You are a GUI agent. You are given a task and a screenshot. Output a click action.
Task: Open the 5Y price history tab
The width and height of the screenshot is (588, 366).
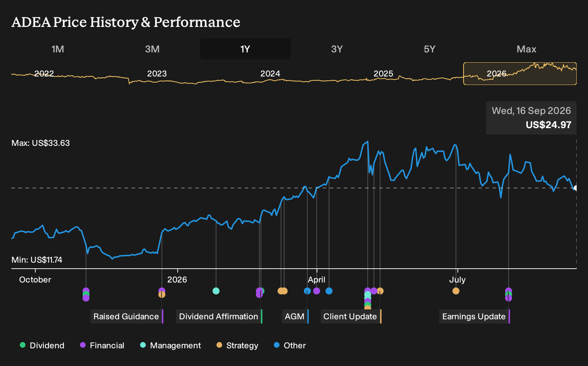tap(430, 49)
